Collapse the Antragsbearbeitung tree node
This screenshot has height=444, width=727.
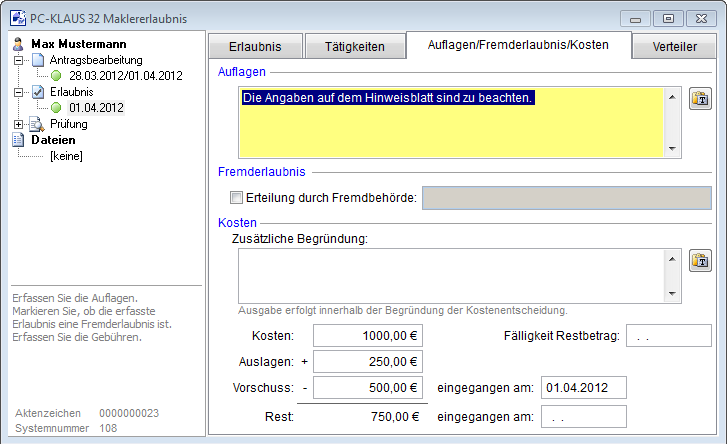pos(19,60)
